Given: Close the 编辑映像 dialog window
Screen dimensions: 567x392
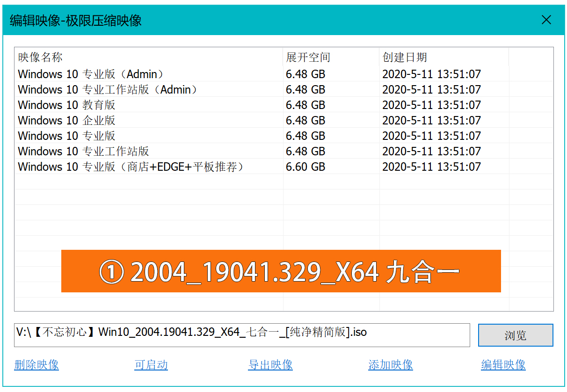Looking at the screenshot, I should point(546,20).
